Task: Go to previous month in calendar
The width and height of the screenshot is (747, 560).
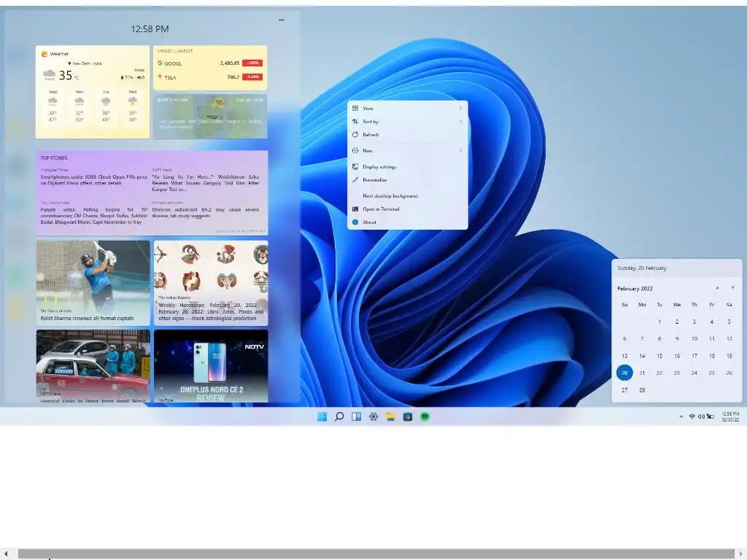Action: (717, 288)
